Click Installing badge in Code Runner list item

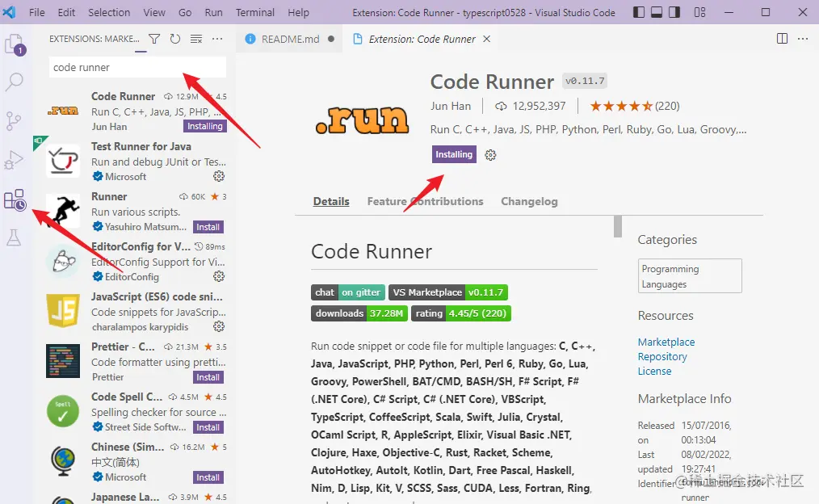click(205, 126)
